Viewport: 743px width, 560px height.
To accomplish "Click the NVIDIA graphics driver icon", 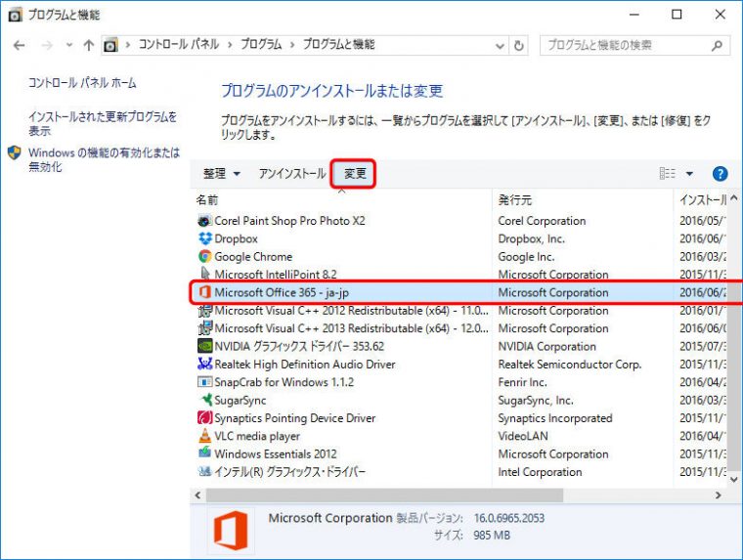I will (204, 346).
